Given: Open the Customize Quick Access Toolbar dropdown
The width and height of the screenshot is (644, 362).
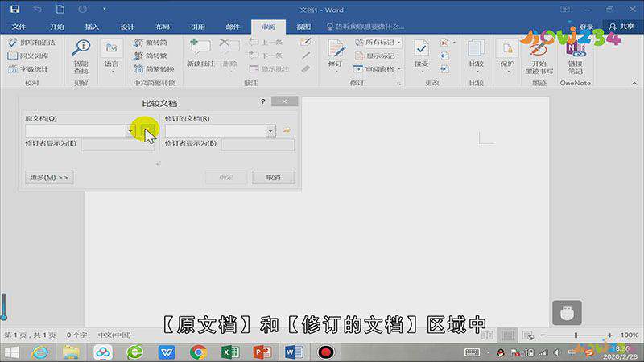Looking at the screenshot, I should [x=105, y=9].
